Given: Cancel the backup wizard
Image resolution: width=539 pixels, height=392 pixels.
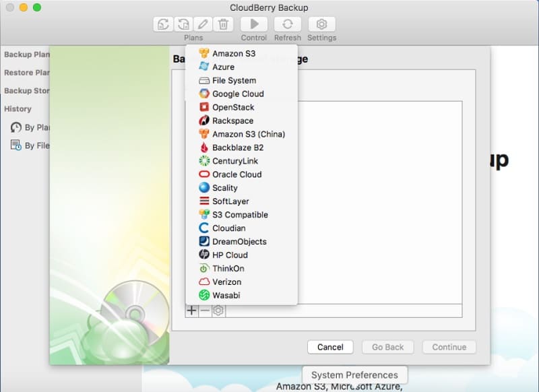Looking at the screenshot, I should point(330,347).
